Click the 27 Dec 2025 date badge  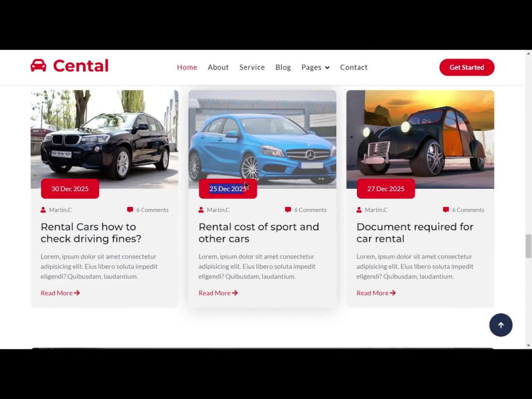click(386, 189)
